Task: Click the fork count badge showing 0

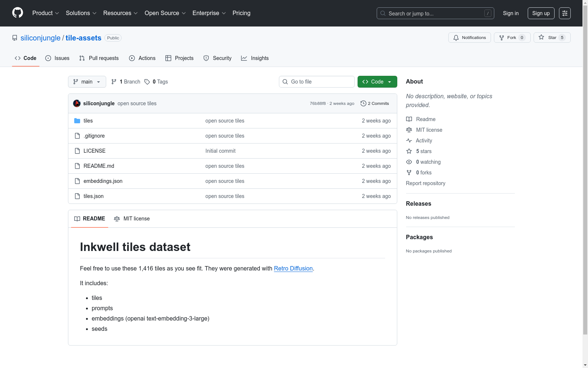Action: click(x=522, y=38)
